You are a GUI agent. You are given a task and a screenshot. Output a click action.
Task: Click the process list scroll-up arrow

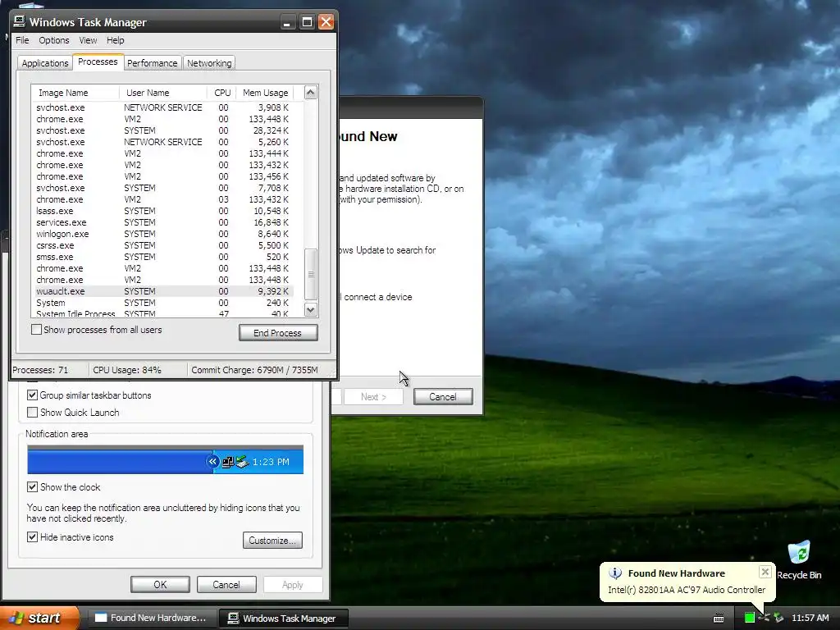[x=311, y=92]
